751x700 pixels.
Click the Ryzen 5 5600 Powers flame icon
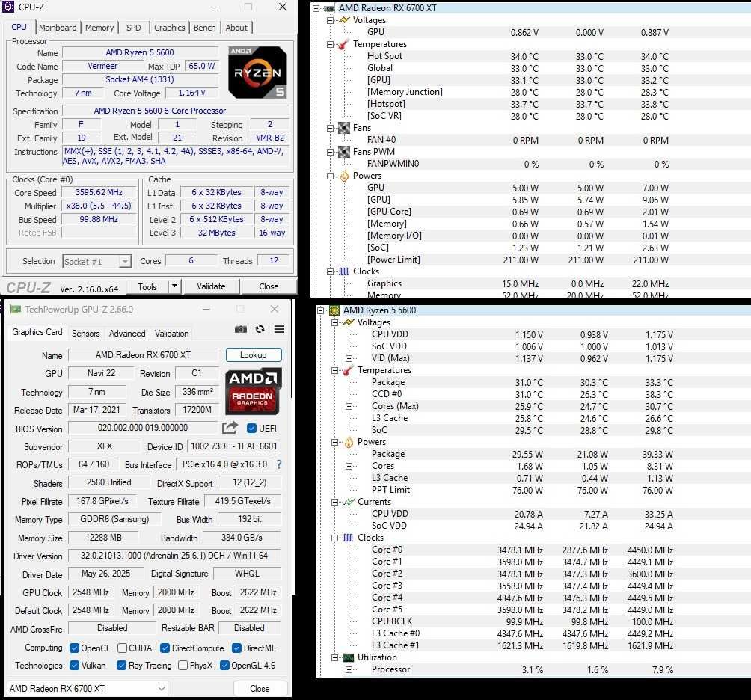(x=349, y=443)
